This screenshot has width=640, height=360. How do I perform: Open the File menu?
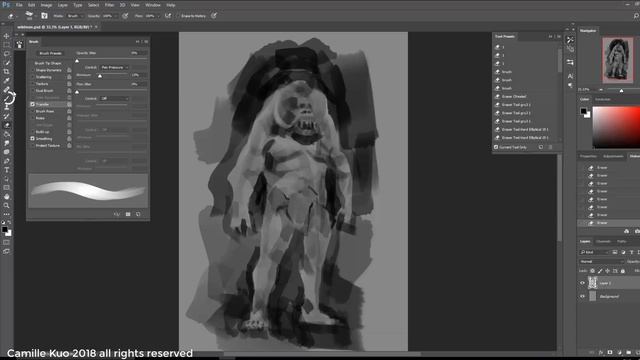tap(19, 5)
